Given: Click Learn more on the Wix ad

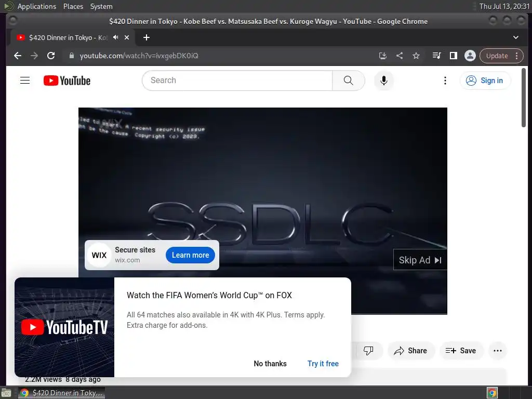Looking at the screenshot, I should tap(190, 255).
